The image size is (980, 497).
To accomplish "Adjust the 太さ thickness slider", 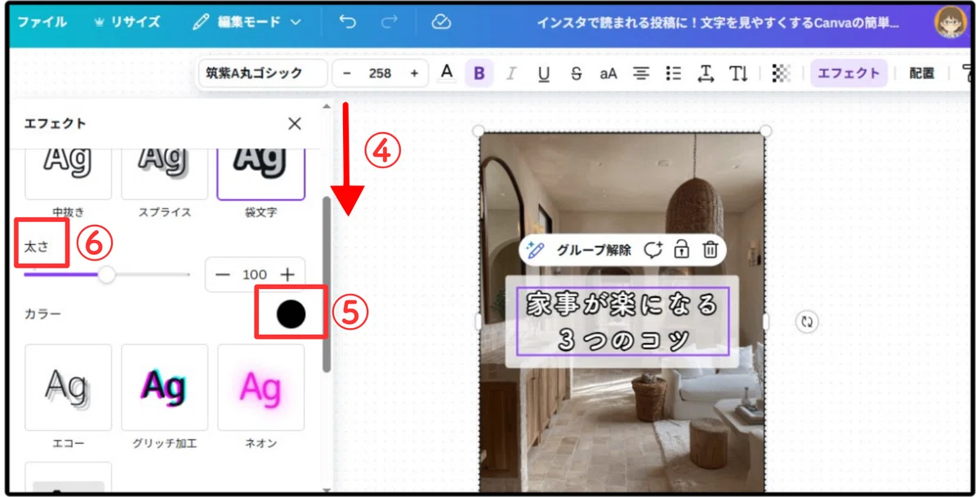I will (x=106, y=275).
